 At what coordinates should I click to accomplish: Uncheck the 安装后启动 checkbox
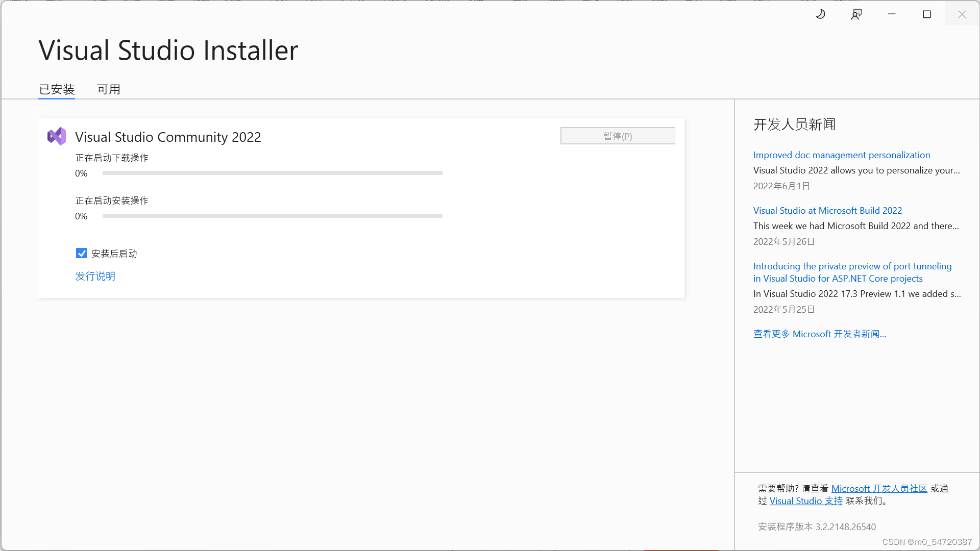tap(81, 253)
